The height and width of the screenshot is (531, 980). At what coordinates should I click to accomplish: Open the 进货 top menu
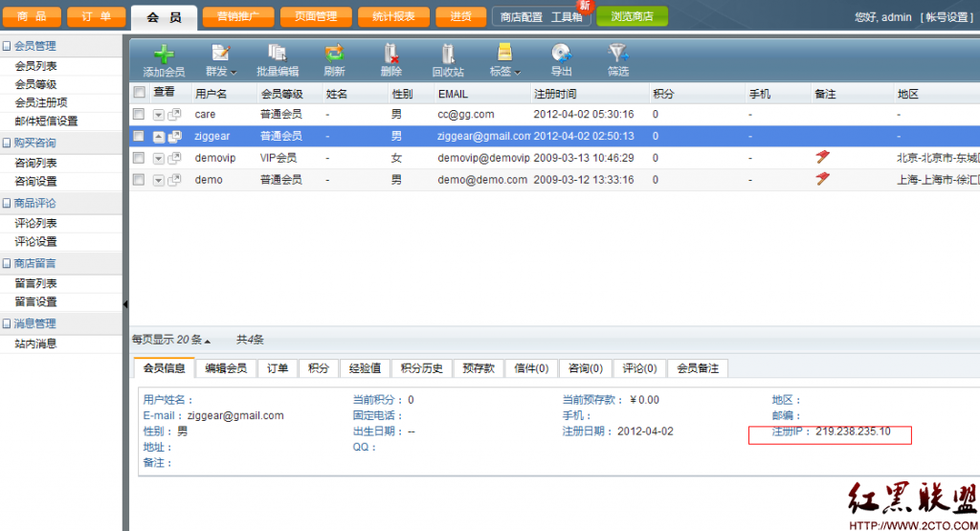pos(460,17)
